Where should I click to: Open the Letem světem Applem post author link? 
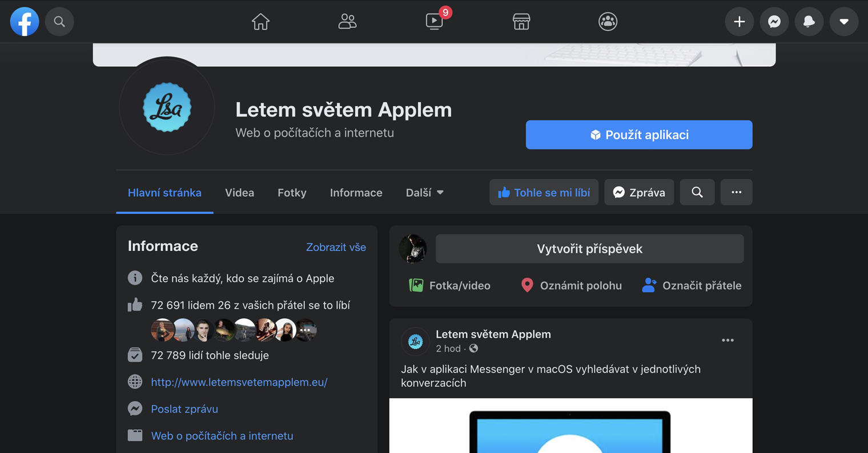(x=493, y=334)
